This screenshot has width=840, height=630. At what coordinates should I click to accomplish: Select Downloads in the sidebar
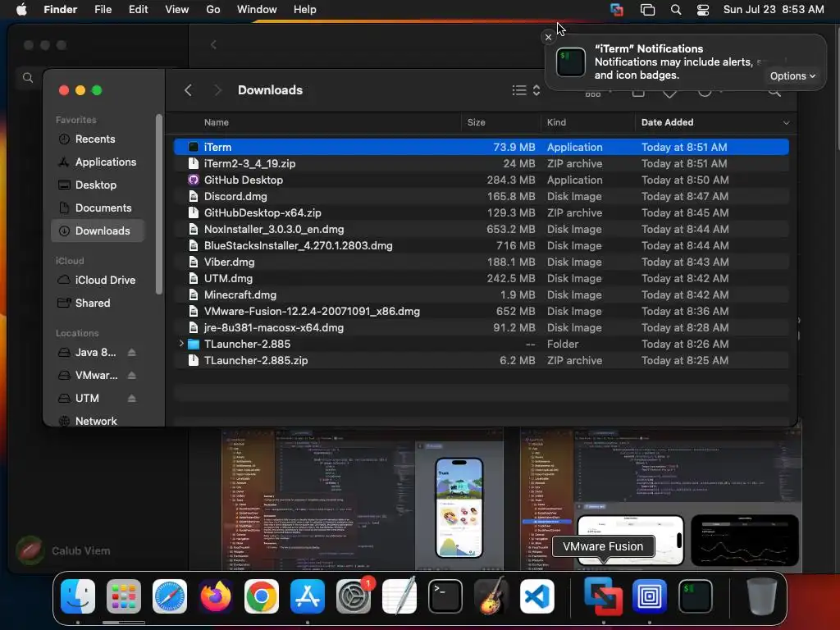(98, 231)
